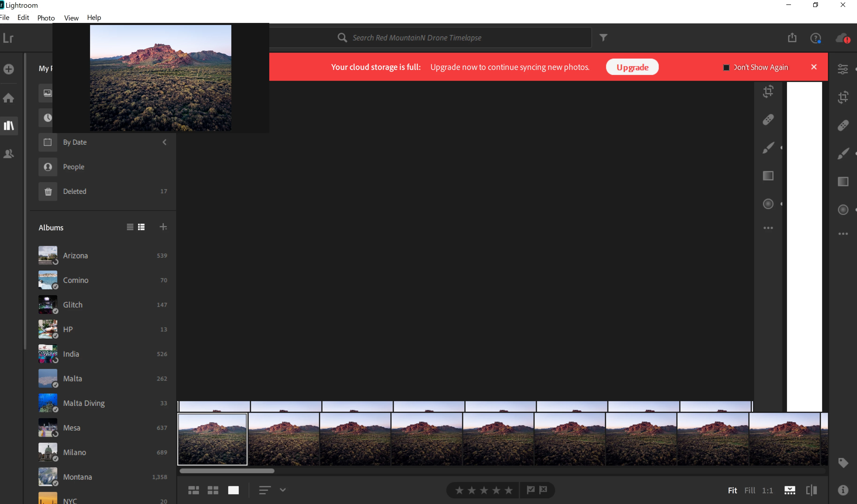Click the filmstrip horizontal scrollbar
857x504 pixels.
[227, 471]
